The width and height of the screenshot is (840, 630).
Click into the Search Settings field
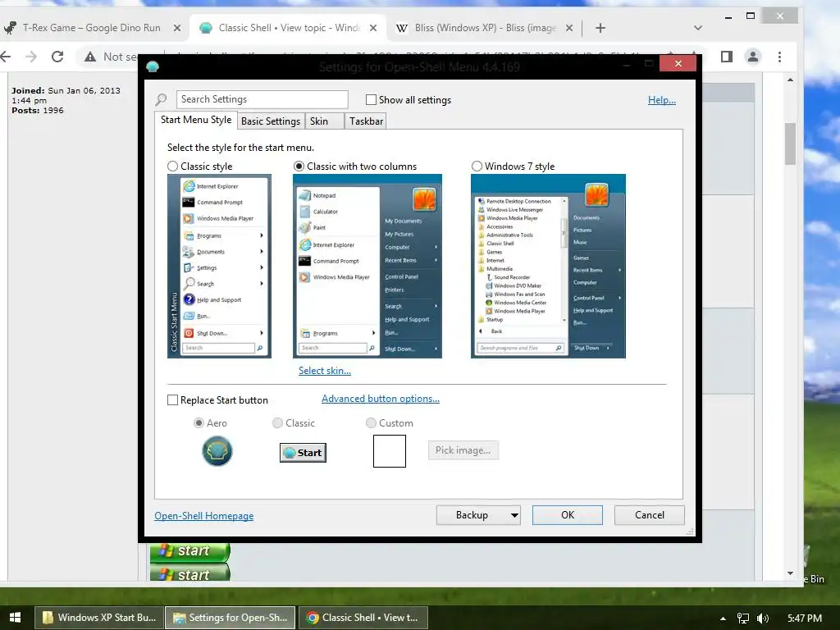click(x=262, y=99)
